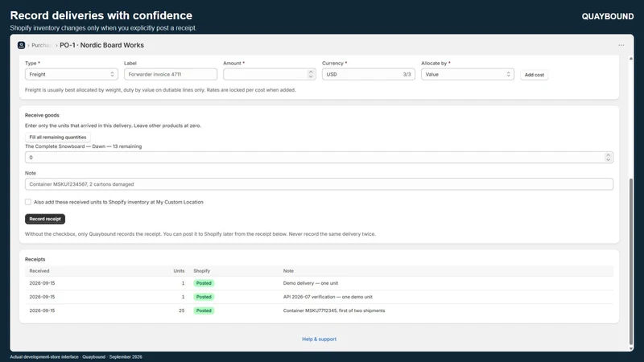
Task: Click the Note column header in Receipts
Action: pyautogui.click(x=288, y=271)
